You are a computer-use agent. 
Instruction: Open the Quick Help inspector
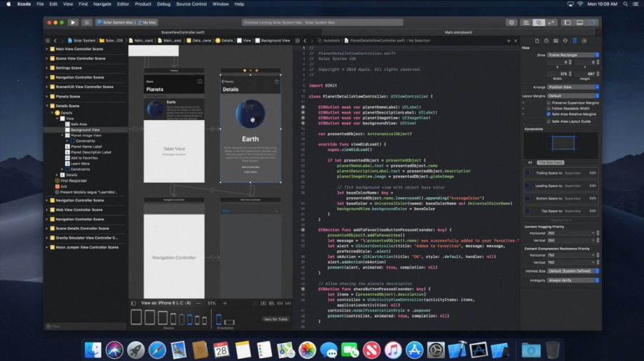[x=546, y=41]
